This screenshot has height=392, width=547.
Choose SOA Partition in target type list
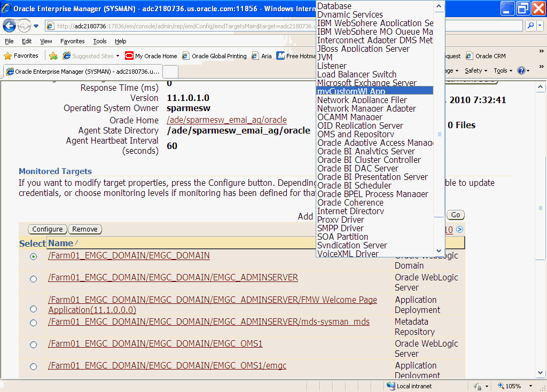tap(375, 237)
